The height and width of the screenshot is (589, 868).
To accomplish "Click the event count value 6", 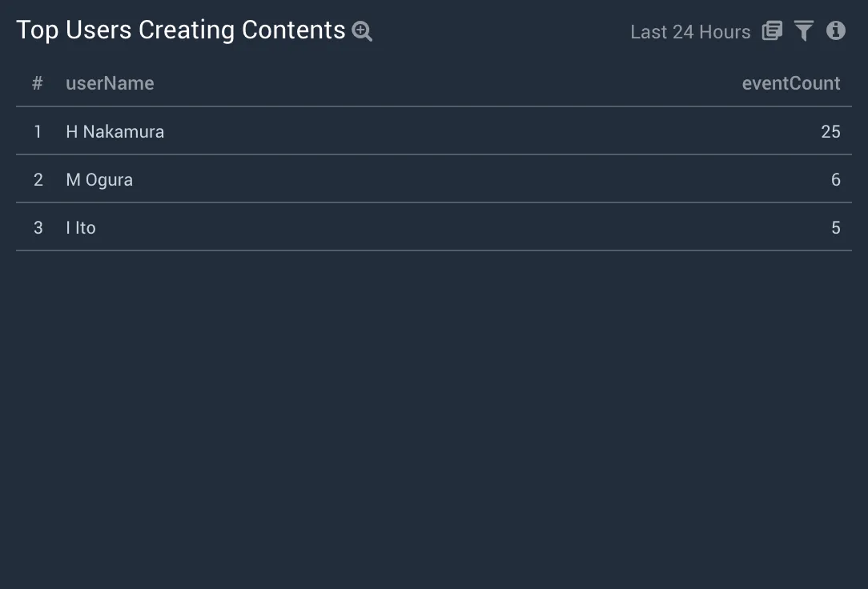I will click(x=836, y=180).
